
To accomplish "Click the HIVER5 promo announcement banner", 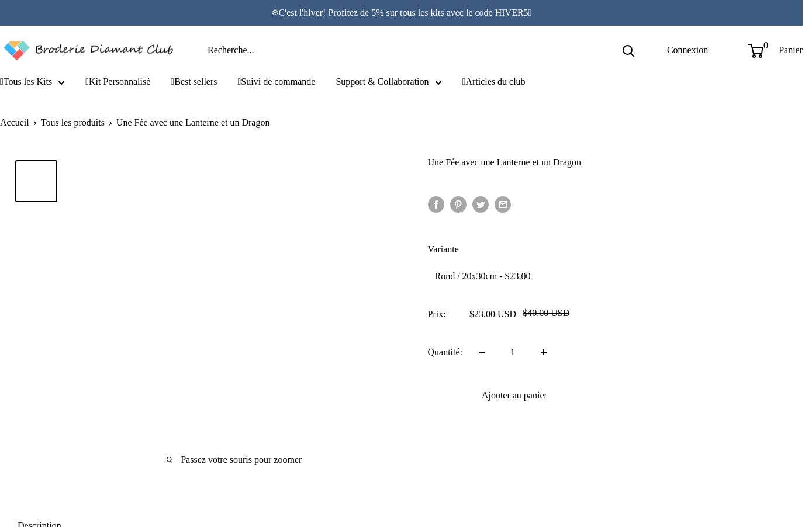I will tap(402, 13).
